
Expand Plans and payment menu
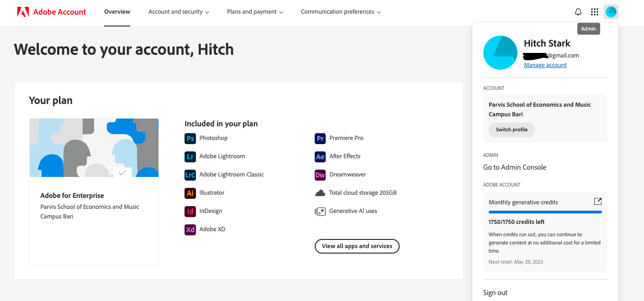[255, 12]
